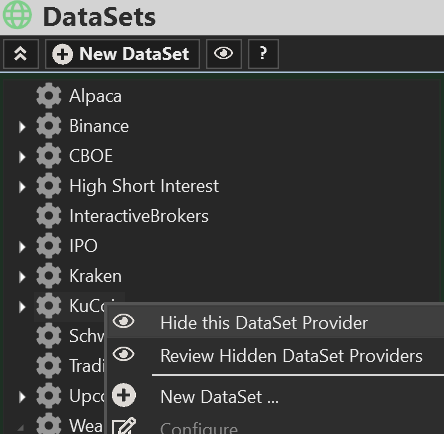444x434 pixels.
Task: Expand the KuCoin provider node
Action: [x=22, y=307]
